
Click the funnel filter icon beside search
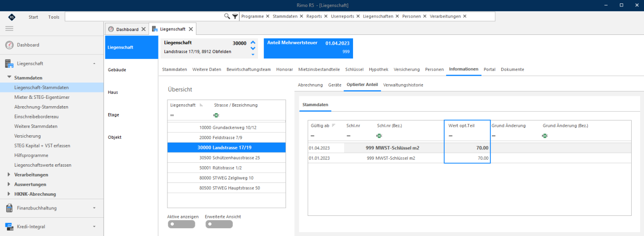pyautogui.click(x=235, y=16)
